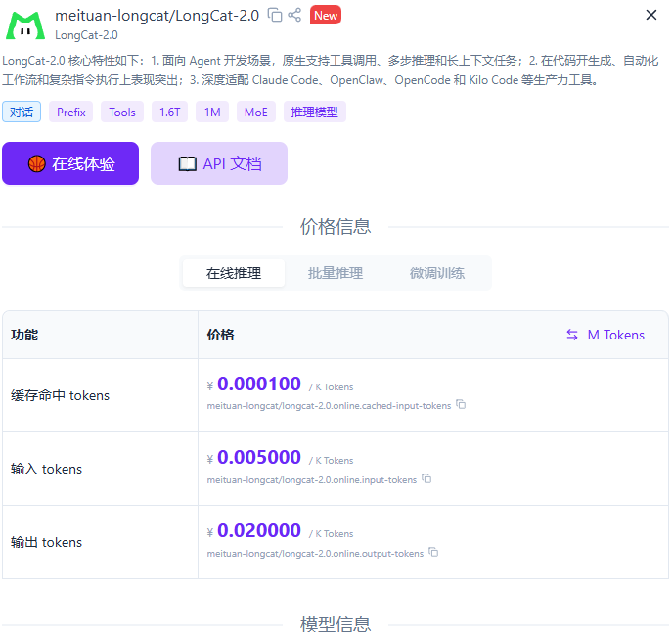Click the 价格信息 section heading
The width and height of the screenshot is (672, 632).
336,226
